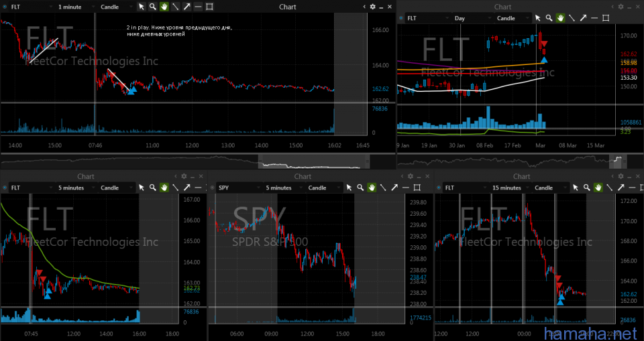
Task: Pick the arrow tool in the 15 minutes FLT chart
Action: (x=621, y=188)
